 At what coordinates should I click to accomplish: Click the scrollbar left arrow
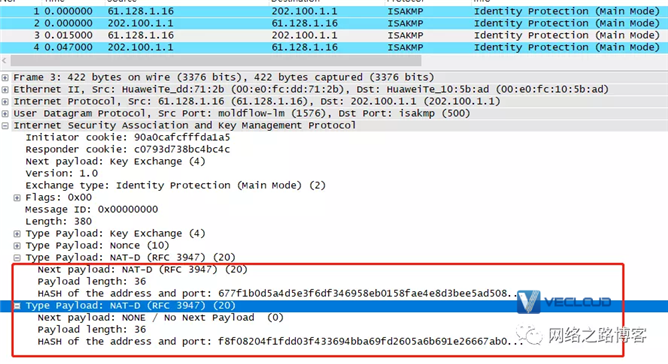tap(4, 61)
